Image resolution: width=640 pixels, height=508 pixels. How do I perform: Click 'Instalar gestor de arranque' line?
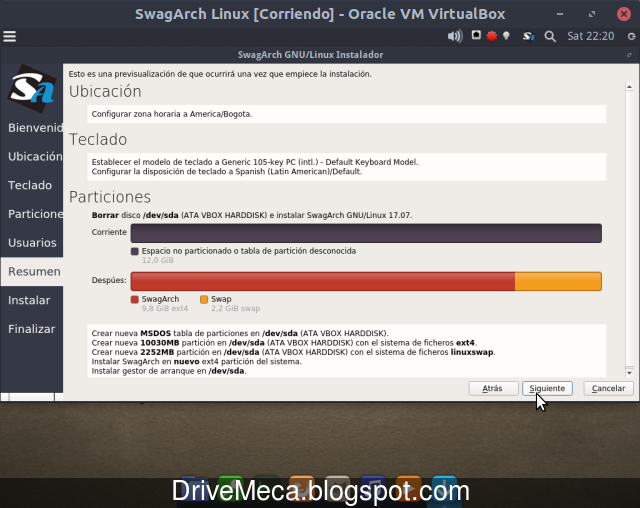click(x=169, y=371)
